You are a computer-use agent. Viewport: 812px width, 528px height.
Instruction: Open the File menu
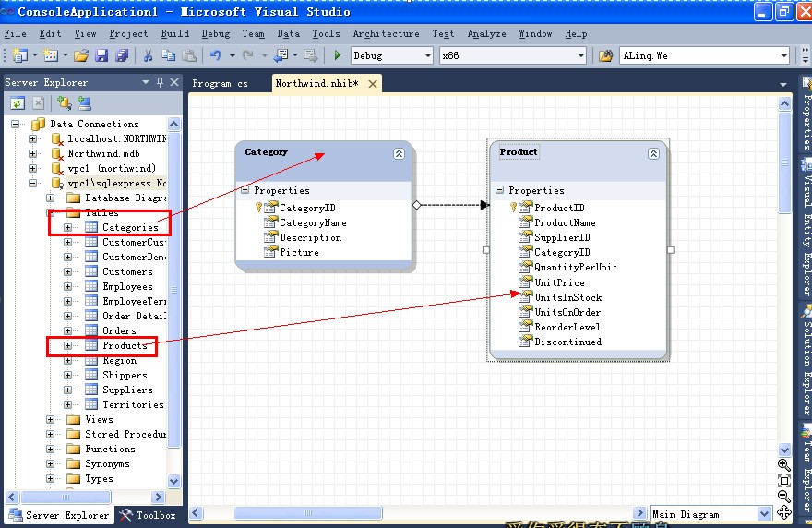(15, 33)
